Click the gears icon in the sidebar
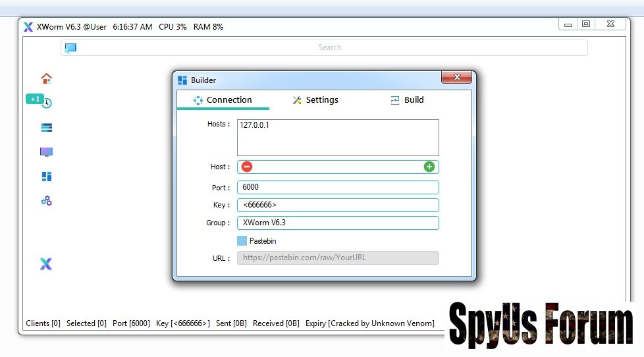The width and height of the screenshot is (644, 357). (x=46, y=201)
